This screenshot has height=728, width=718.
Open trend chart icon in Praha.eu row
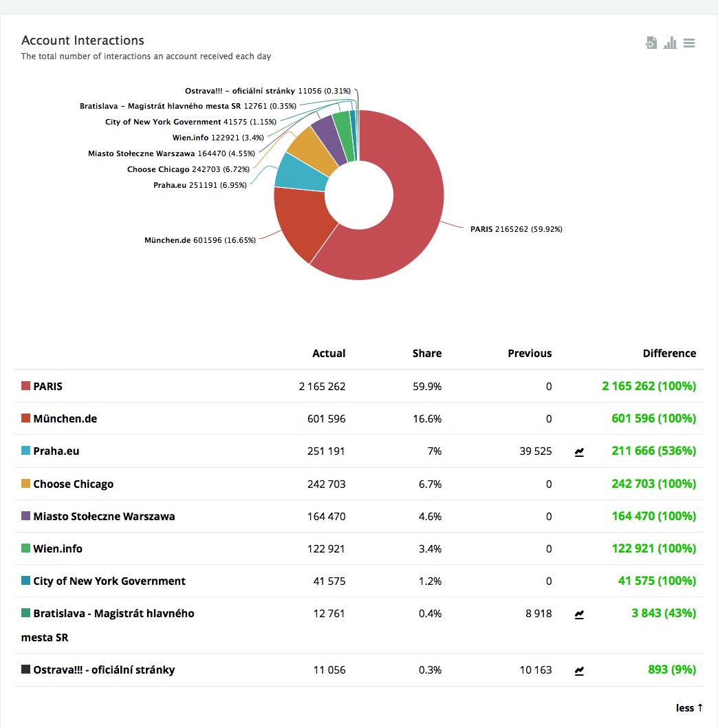pos(579,452)
